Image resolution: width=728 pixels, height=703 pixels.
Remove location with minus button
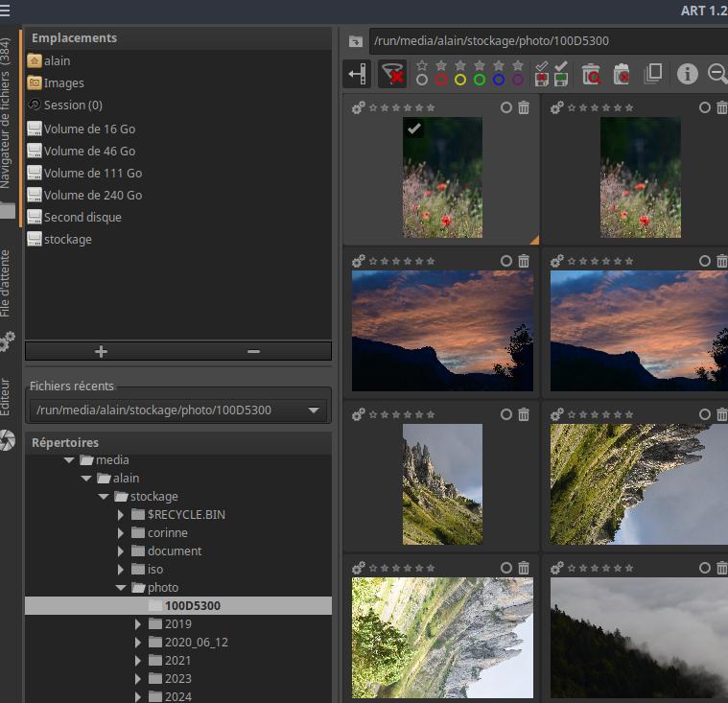254,351
